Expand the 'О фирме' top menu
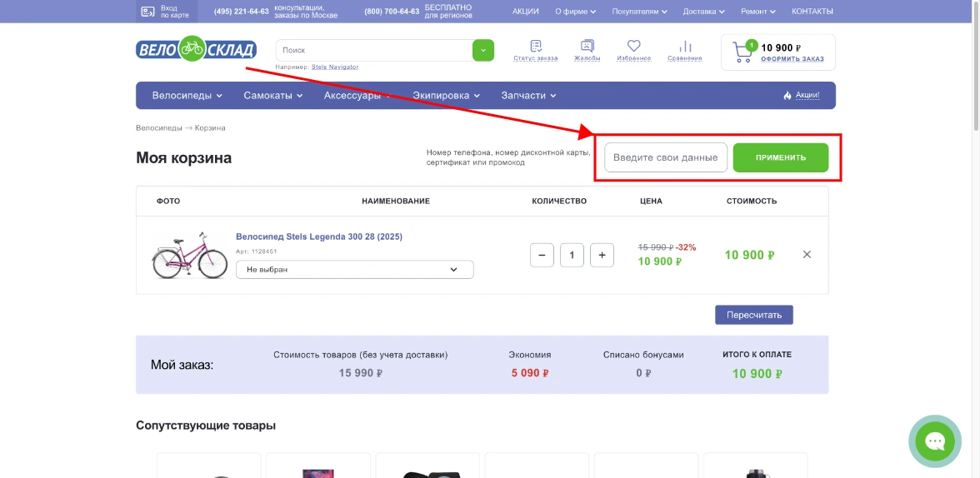The image size is (980, 478). click(575, 12)
